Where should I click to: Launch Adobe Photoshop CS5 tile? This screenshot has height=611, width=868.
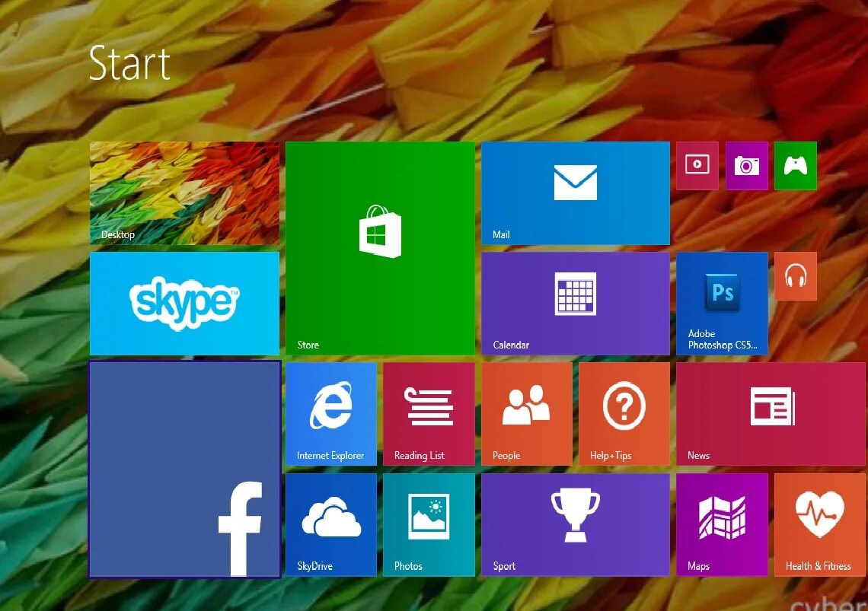click(x=722, y=304)
